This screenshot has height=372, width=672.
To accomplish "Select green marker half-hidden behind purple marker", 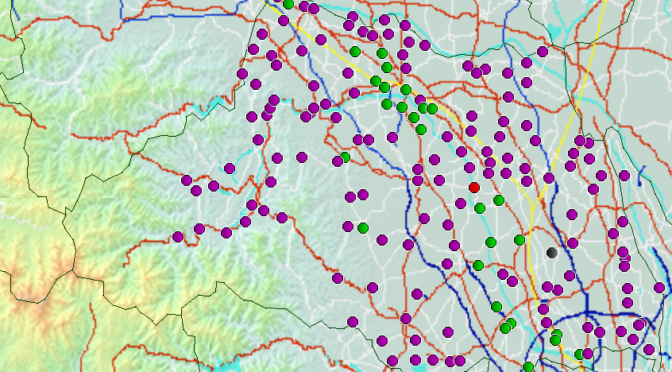I will click(x=345, y=157).
